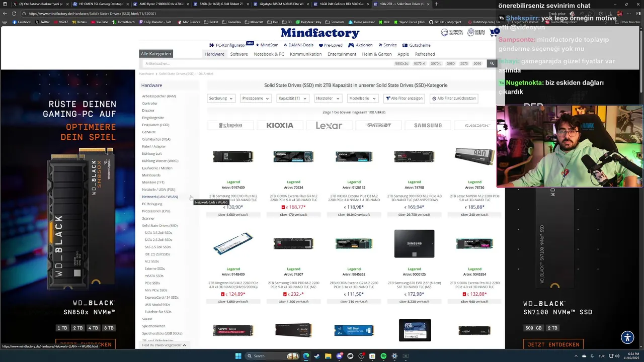Open Reddit bookmark
This screenshot has height=362, width=644.
pyautogui.click(x=211, y=22)
